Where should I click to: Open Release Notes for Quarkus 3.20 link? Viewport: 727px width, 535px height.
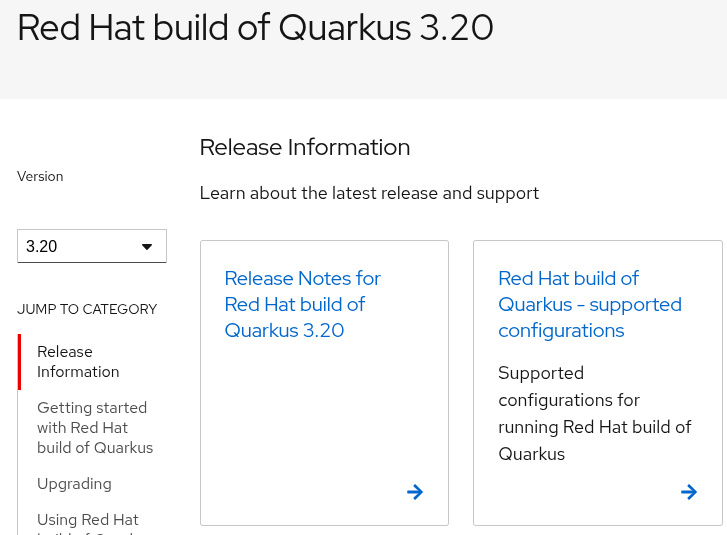coord(302,304)
